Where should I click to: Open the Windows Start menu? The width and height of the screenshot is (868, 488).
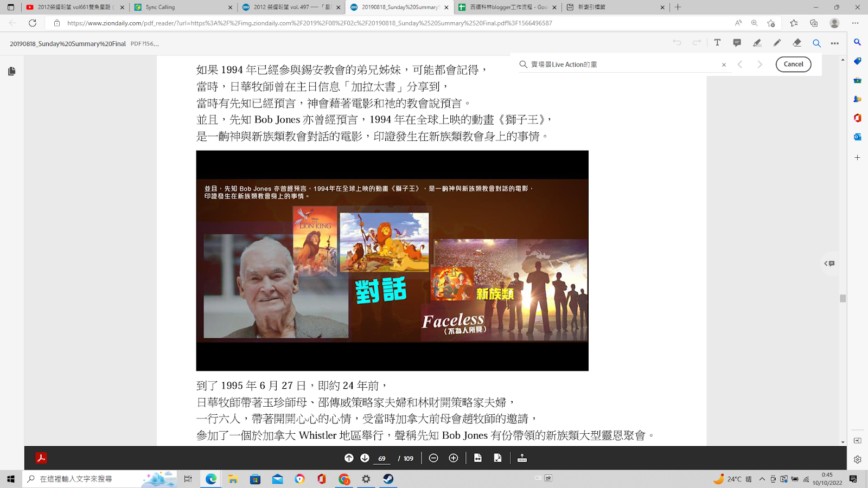tap(11, 479)
